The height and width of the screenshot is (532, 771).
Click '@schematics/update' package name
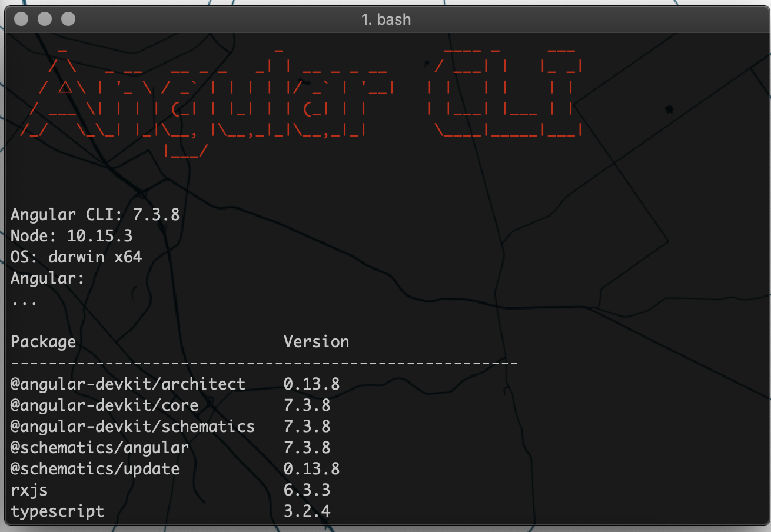pyautogui.click(x=95, y=469)
